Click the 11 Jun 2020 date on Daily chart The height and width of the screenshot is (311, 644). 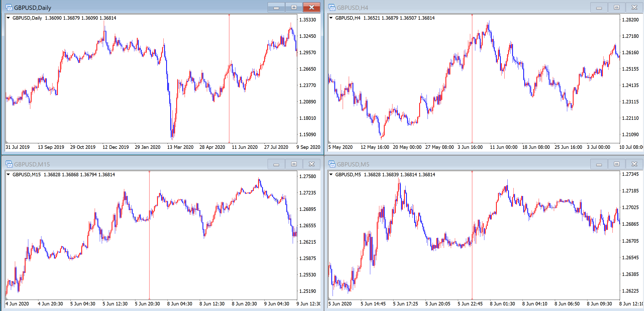245,147
